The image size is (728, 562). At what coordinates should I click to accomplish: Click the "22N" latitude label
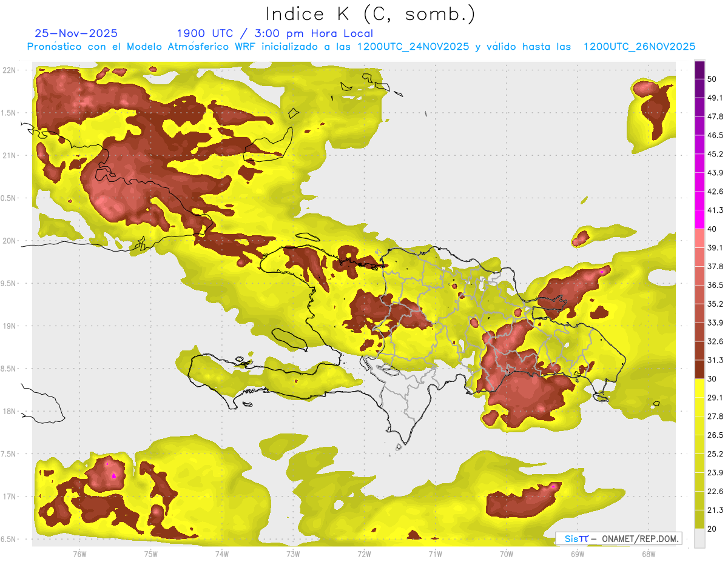tap(10, 70)
